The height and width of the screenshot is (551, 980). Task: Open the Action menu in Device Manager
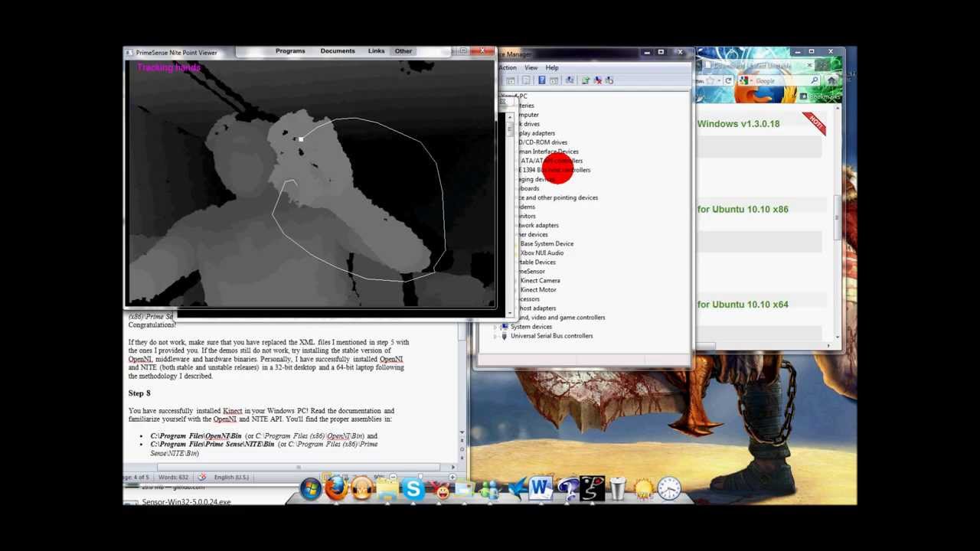coord(507,67)
